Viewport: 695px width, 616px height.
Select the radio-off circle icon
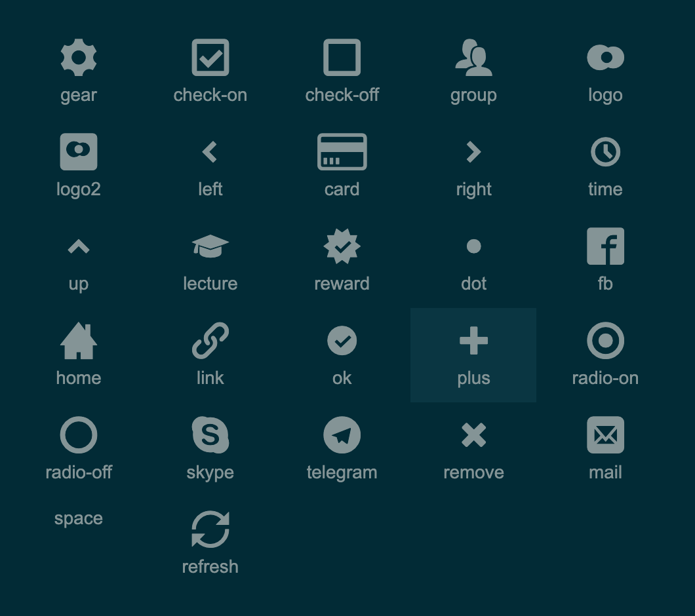pyautogui.click(x=79, y=435)
